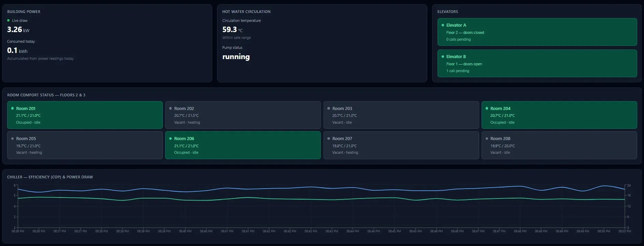Click 'Room Comfort Status — Floors 2 & 3' heading
The height and width of the screenshot is (246, 644).
(x=46, y=95)
